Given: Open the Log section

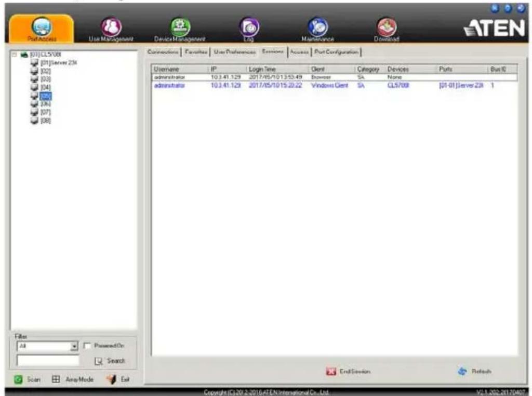Looking at the screenshot, I should [x=249, y=30].
